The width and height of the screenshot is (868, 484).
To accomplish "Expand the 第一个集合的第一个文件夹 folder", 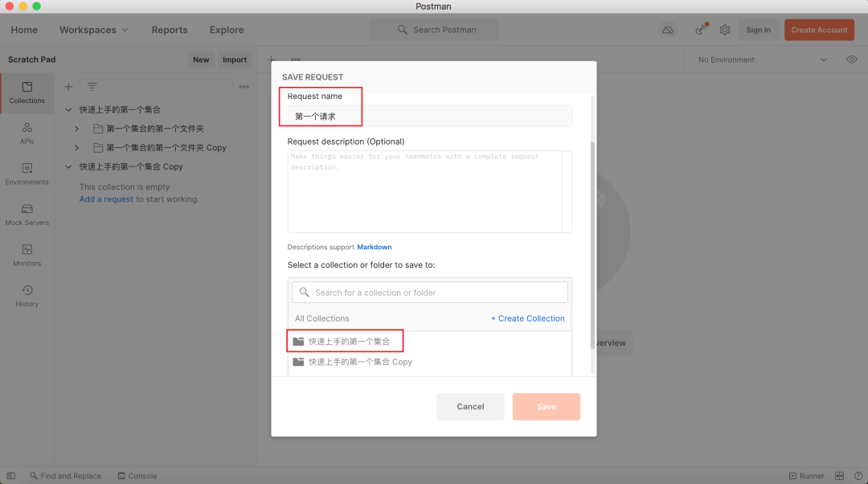I will coord(77,129).
